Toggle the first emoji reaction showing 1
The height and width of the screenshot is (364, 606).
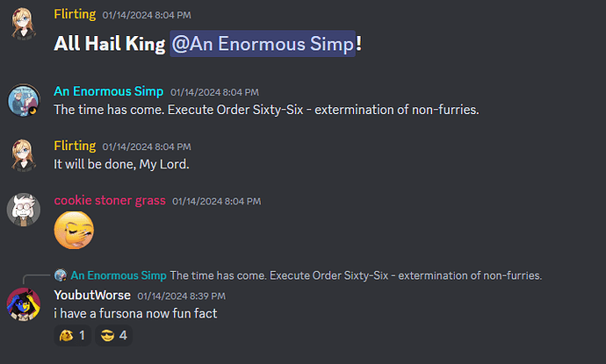(x=72, y=335)
